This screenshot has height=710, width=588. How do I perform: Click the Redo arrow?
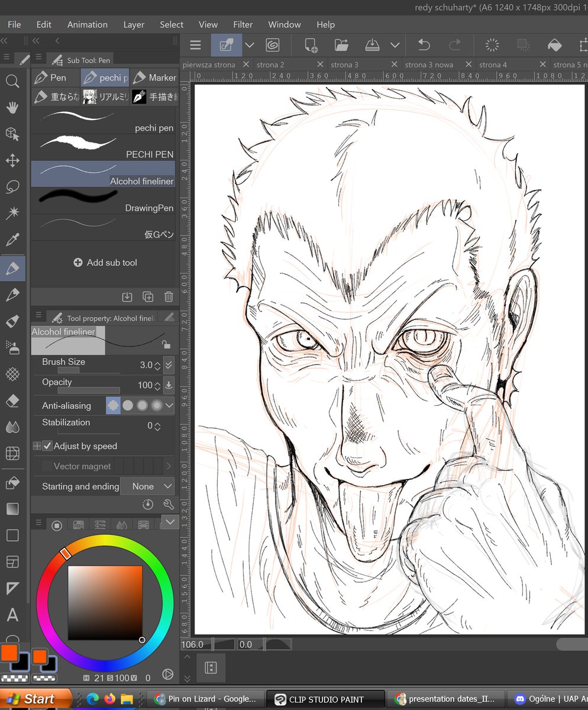tap(455, 45)
